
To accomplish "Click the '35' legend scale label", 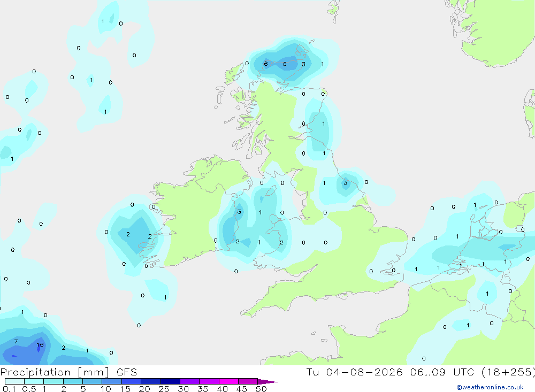I will [x=203, y=389].
